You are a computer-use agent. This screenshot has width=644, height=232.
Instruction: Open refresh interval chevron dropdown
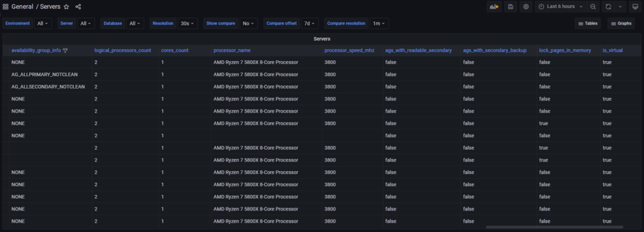[620, 6]
